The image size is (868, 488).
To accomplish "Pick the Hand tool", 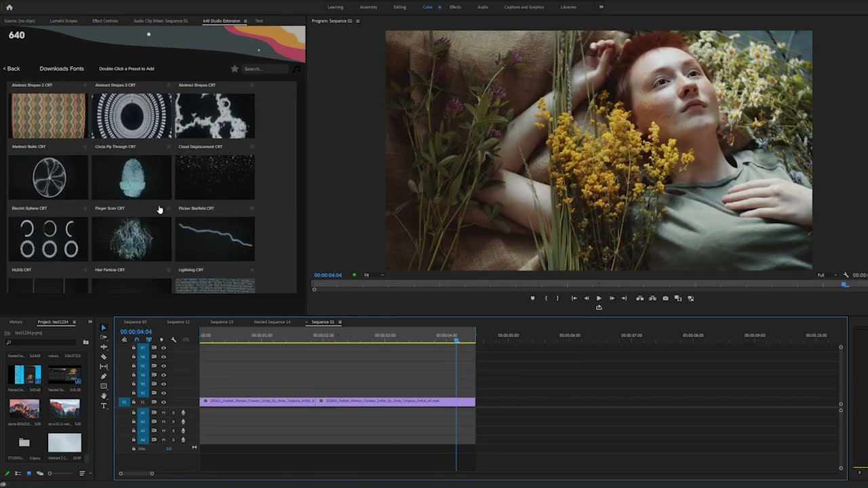I will (x=104, y=396).
